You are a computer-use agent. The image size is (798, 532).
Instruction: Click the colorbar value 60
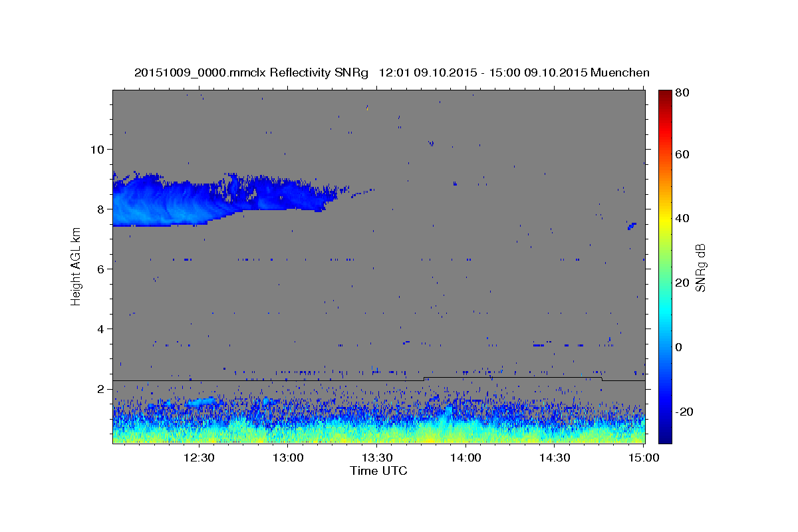point(683,154)
